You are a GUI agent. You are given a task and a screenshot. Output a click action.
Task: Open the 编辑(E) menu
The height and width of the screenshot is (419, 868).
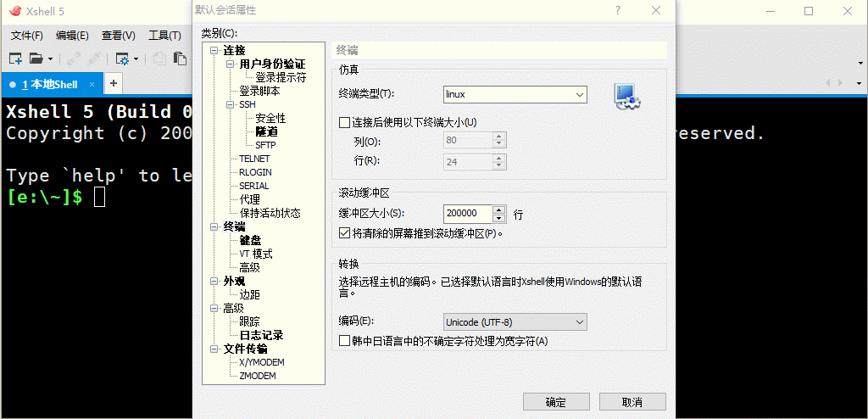(x=73, y=36)
